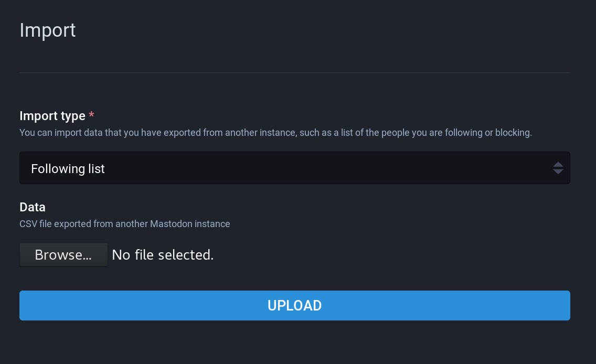Click the import type help sentence

click(275, 133)
